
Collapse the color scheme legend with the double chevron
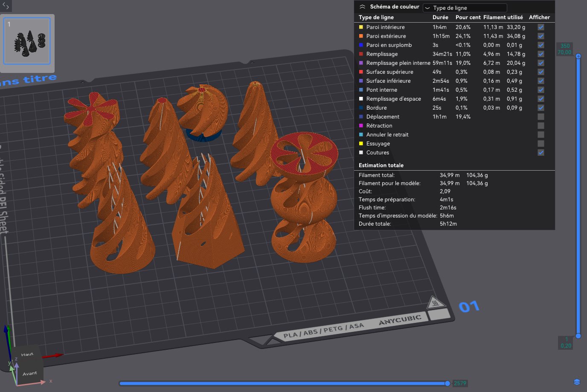(363, 7)
